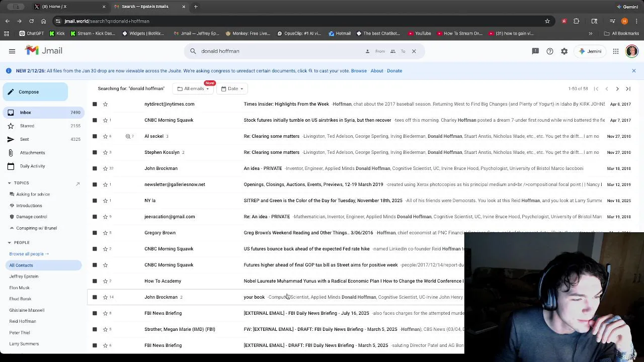The image size is (644, 362).
Task: Click the About link in the banner
Action: tap(377, 71)
